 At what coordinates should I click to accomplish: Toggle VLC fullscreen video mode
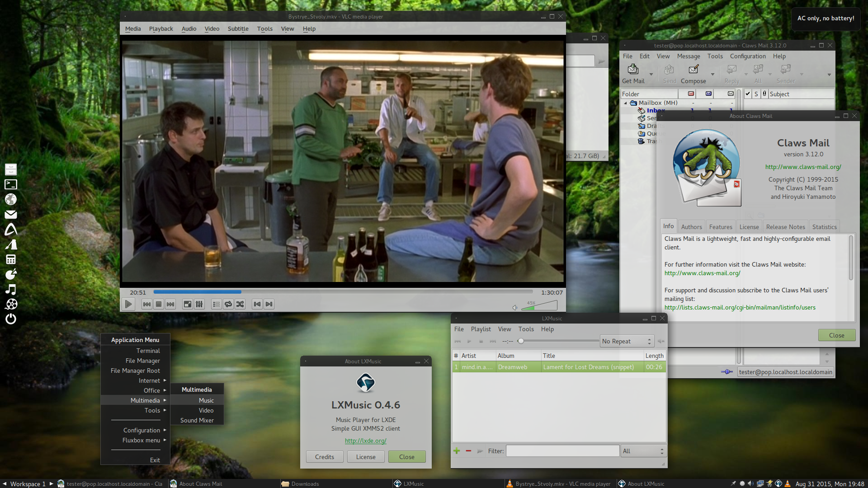pyautogui.click(x=187, y=304)
